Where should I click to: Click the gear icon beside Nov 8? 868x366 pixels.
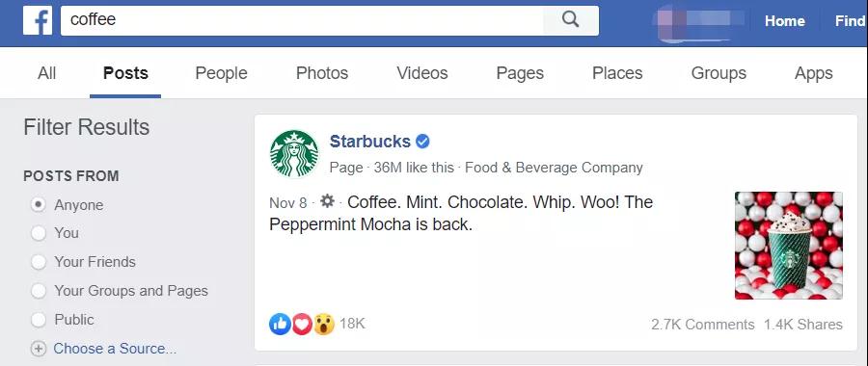tap(327, 201)
